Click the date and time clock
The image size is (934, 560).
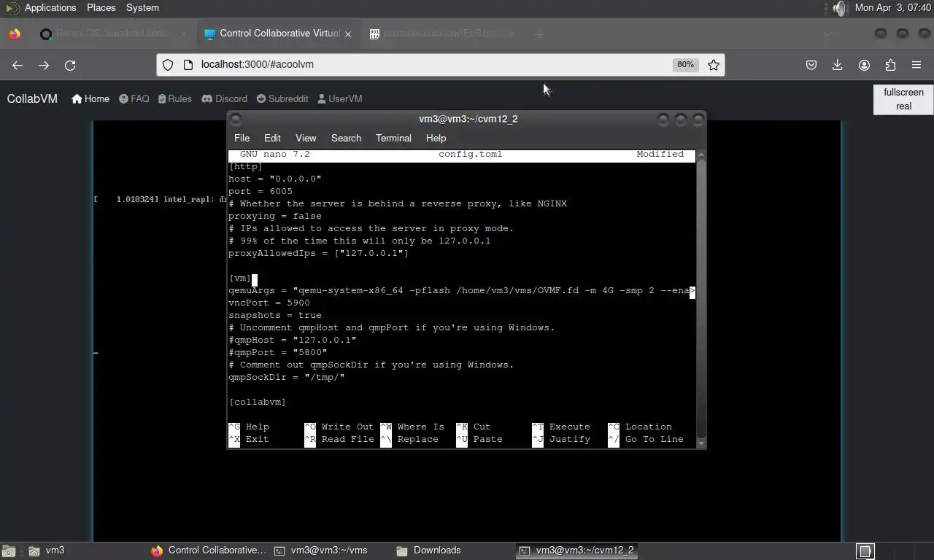(892, 7)
